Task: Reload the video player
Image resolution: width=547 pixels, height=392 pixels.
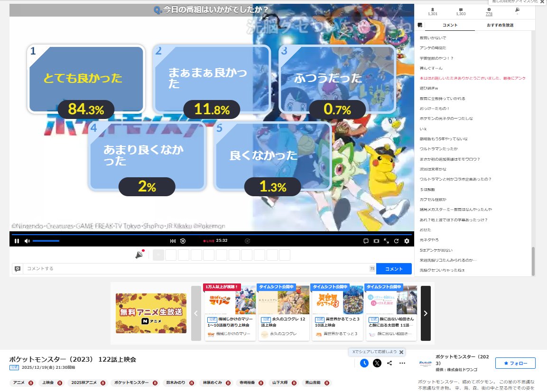Action: (x=396, y=241)
